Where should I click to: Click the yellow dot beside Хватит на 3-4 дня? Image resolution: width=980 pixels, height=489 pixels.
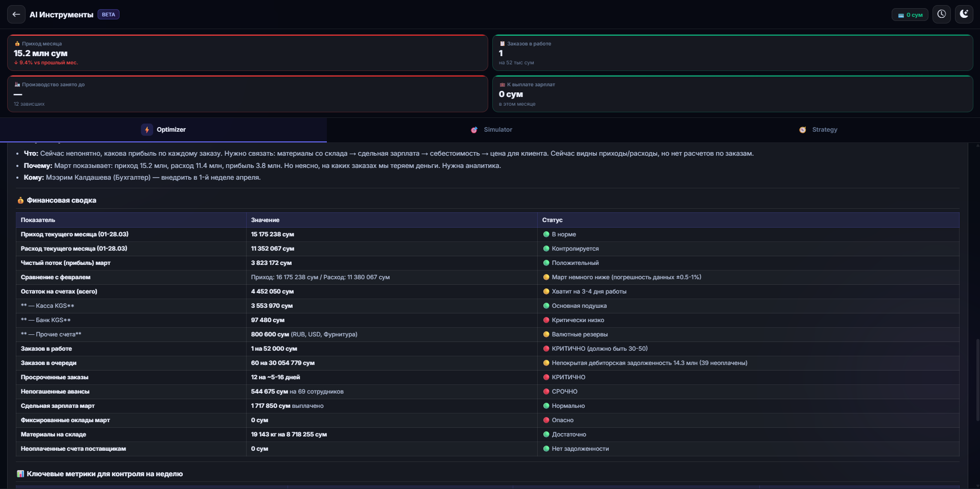[546, 291]
